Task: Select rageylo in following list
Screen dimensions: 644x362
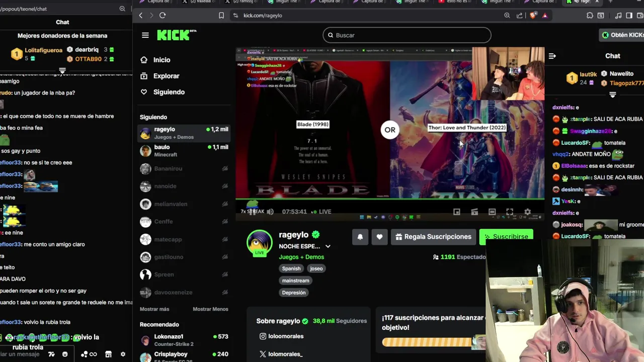Action: pyautogui.click(x=184, y=133)
